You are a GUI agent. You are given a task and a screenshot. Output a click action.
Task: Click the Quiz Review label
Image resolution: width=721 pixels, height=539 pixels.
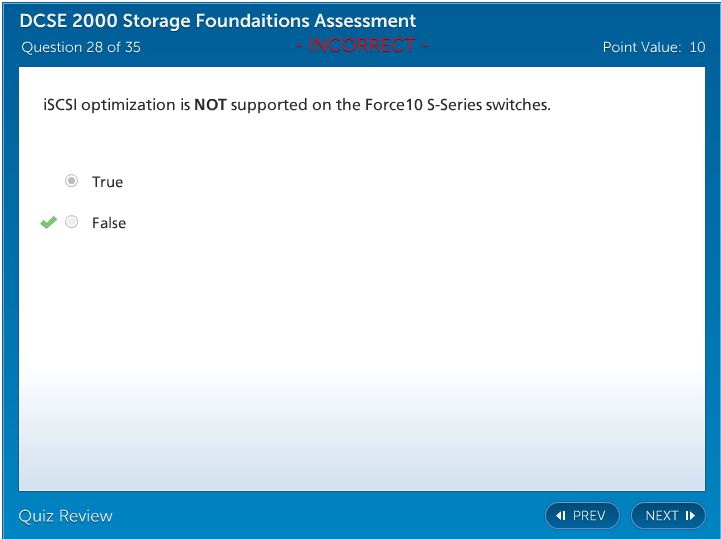point(66,516)
